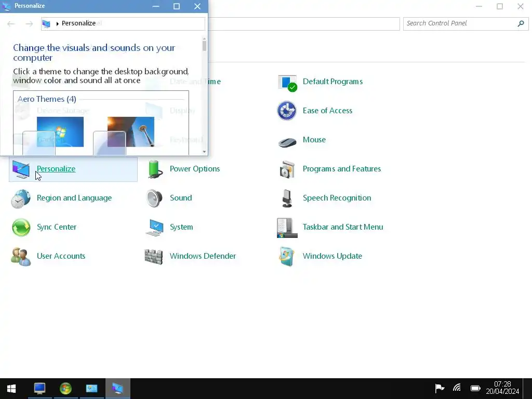Close the Personalize preview window

197,6
